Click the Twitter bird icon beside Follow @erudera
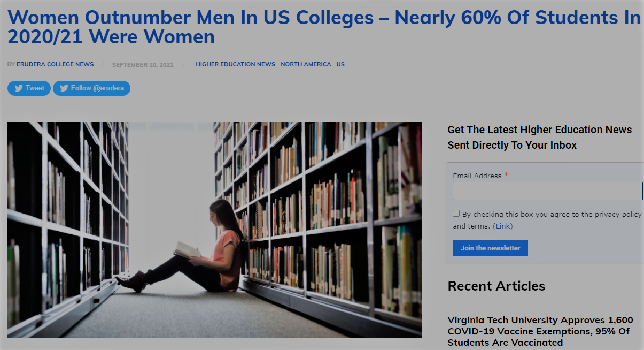 pos(64,88)
